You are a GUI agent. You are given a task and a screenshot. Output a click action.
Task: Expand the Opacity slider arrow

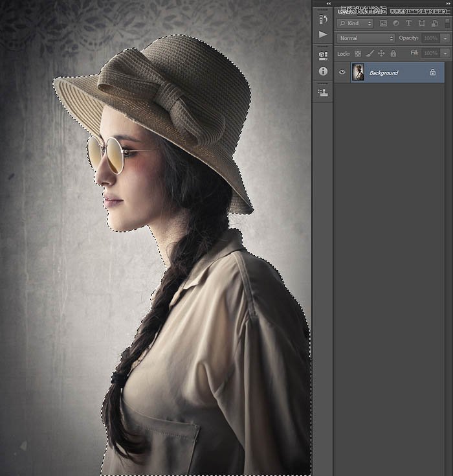pyautogui.click(x=445, y=38)
